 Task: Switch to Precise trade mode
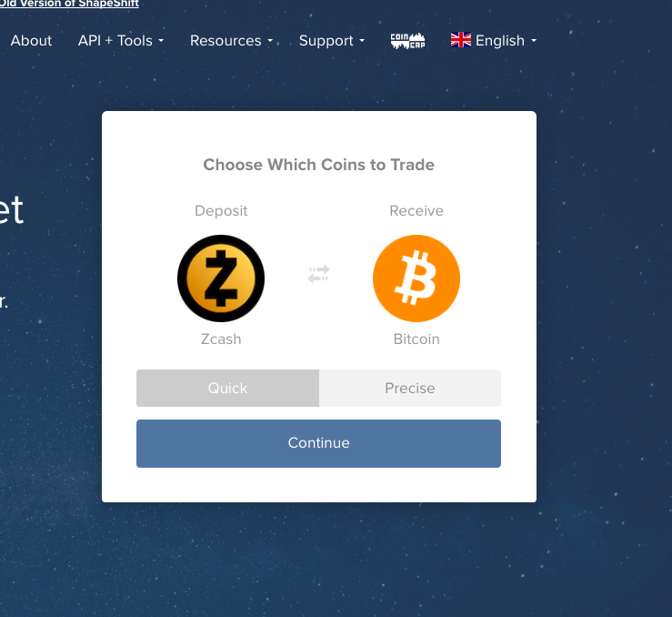410,388
